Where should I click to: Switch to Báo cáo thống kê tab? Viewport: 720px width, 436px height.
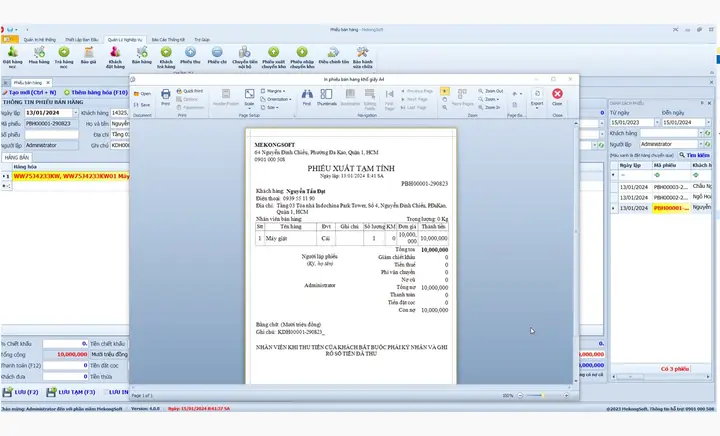[x=169, y=40]
